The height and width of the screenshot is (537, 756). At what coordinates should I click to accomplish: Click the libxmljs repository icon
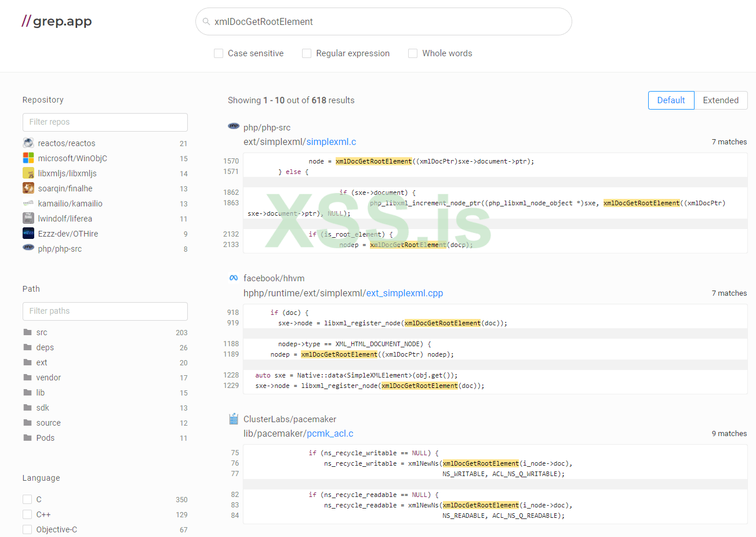[x=28, y=173]
